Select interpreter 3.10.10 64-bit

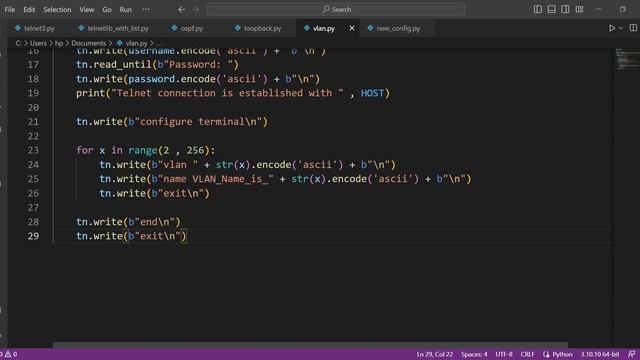click(x=600, y=354)
